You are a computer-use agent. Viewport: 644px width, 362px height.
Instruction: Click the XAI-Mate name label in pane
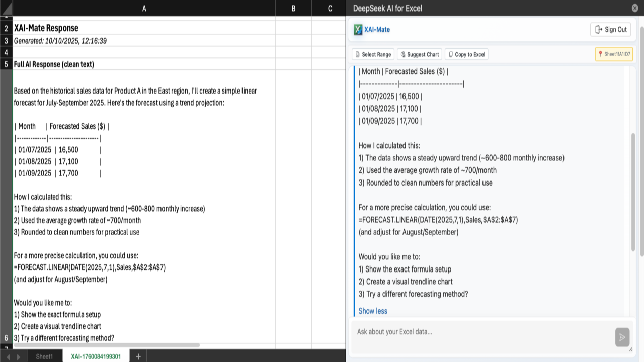(x=377, y=30)
